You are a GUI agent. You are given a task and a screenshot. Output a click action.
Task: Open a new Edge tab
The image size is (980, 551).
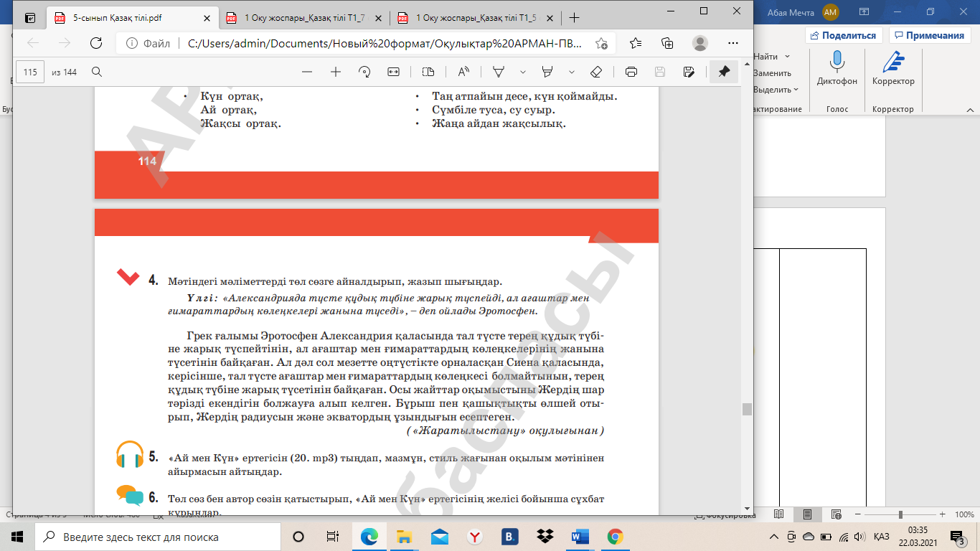[573, 17]
